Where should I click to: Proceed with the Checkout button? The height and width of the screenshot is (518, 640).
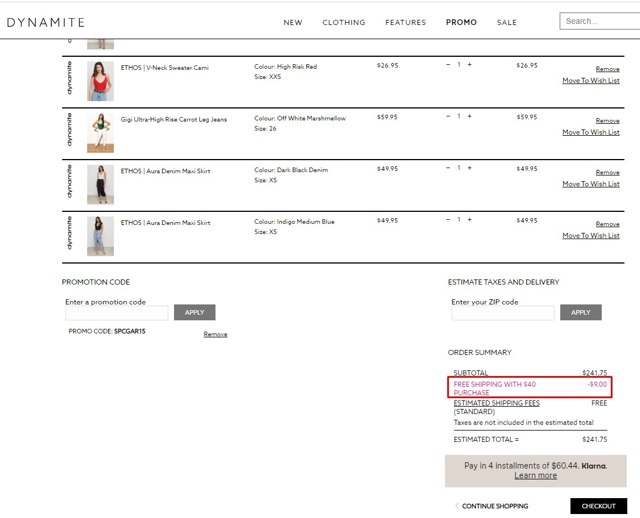click(x=598, y=506)
